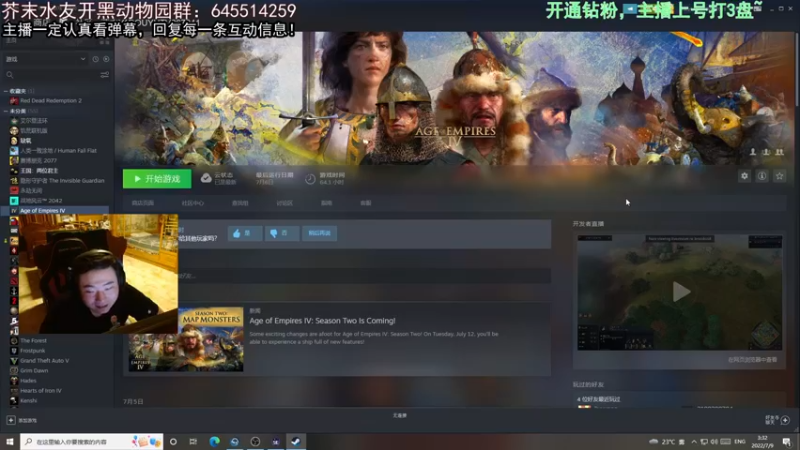Click the add game plus icon
Viewport: 800px width, 450px height.
tap(11, 420)
